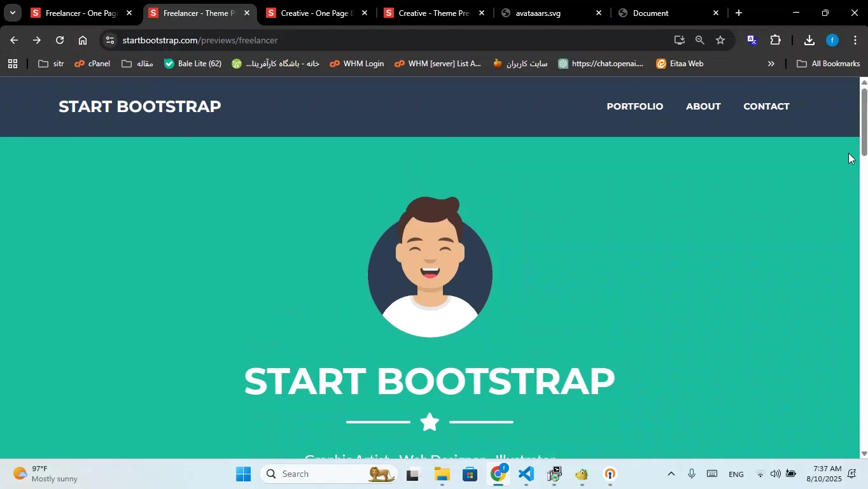
Task: Open Task View on the taskbar
Action: pyautogui.click(x=414, y=474)
